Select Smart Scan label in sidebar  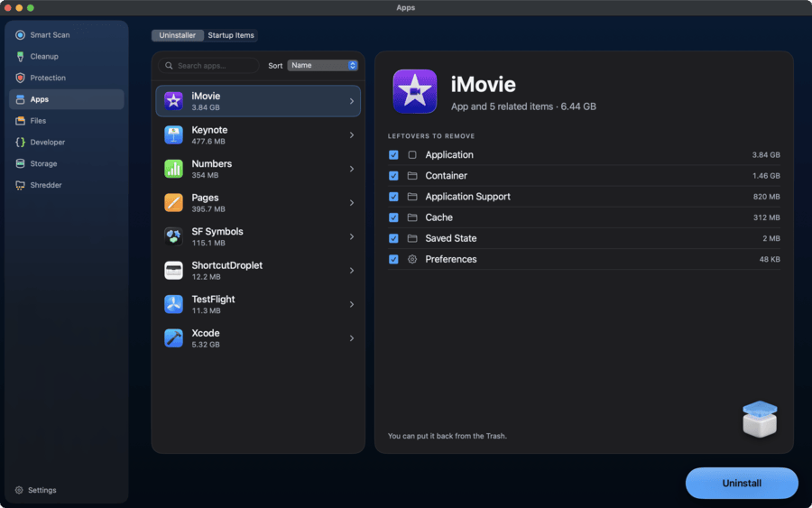click(50, 34)
